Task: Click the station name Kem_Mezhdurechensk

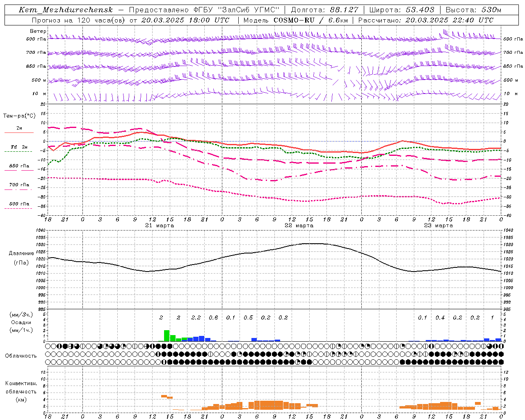Action: [66, 10]
